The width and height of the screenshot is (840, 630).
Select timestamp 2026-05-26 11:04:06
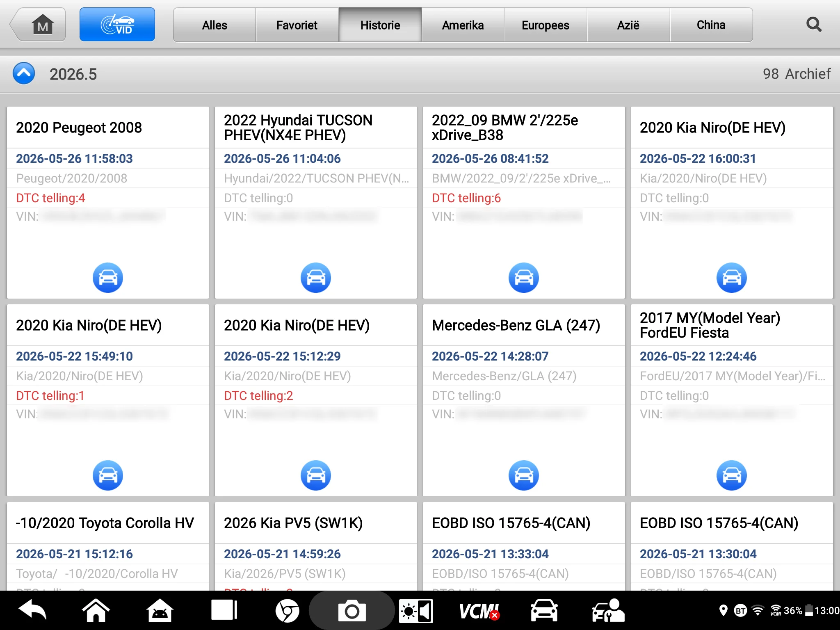click(x=282, y=158)
